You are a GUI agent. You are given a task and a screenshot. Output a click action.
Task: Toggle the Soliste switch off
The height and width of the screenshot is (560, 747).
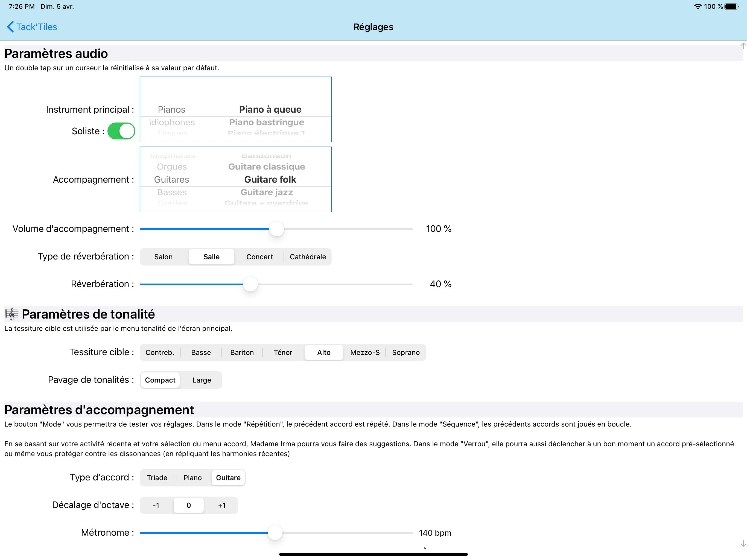(x=121, y=131)
